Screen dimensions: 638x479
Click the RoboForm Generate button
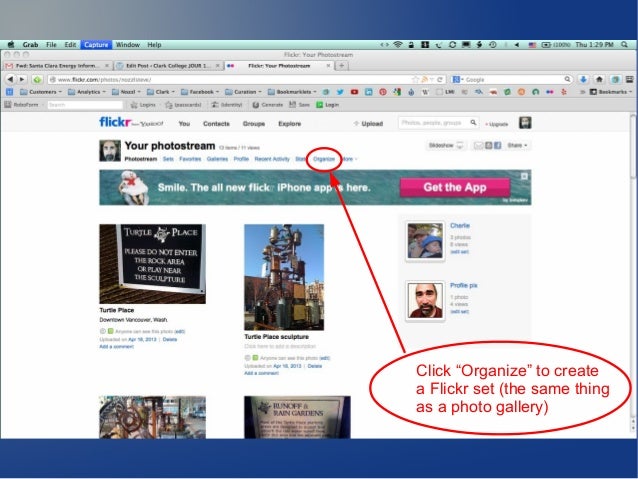pos(267,105)
